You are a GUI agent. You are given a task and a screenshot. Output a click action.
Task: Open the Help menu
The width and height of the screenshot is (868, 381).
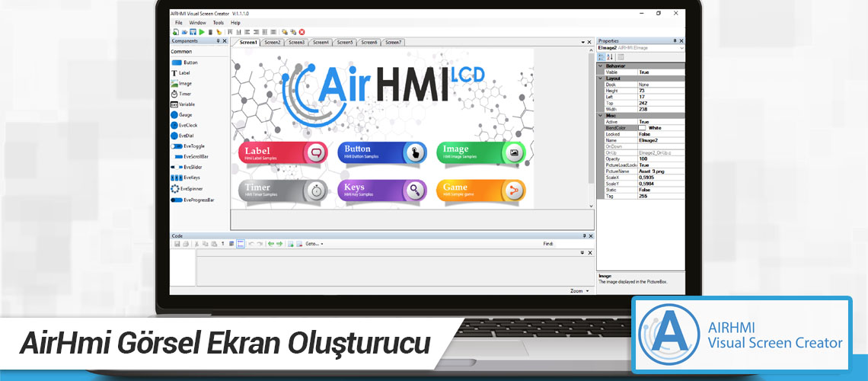point(235,23)
